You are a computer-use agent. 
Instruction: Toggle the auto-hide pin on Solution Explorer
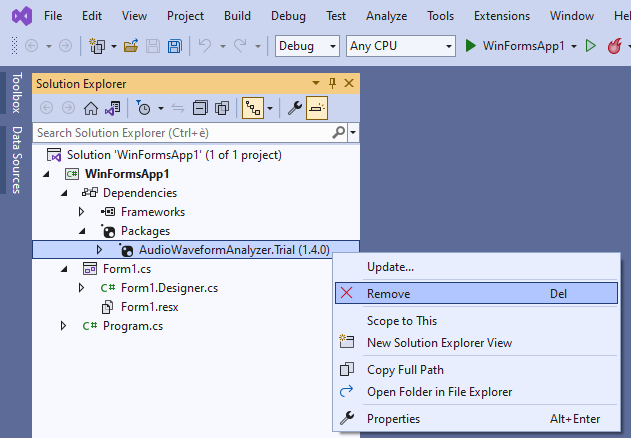(x=333, y=84)
